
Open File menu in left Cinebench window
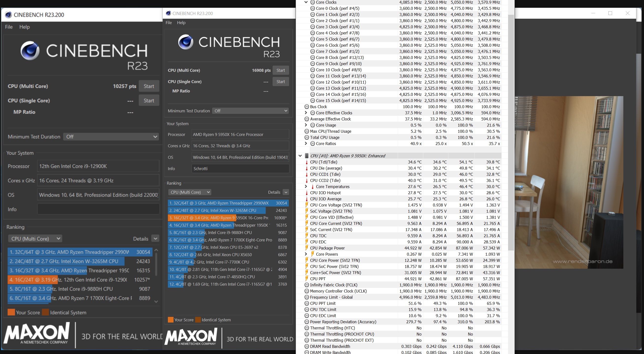[9, 27]
